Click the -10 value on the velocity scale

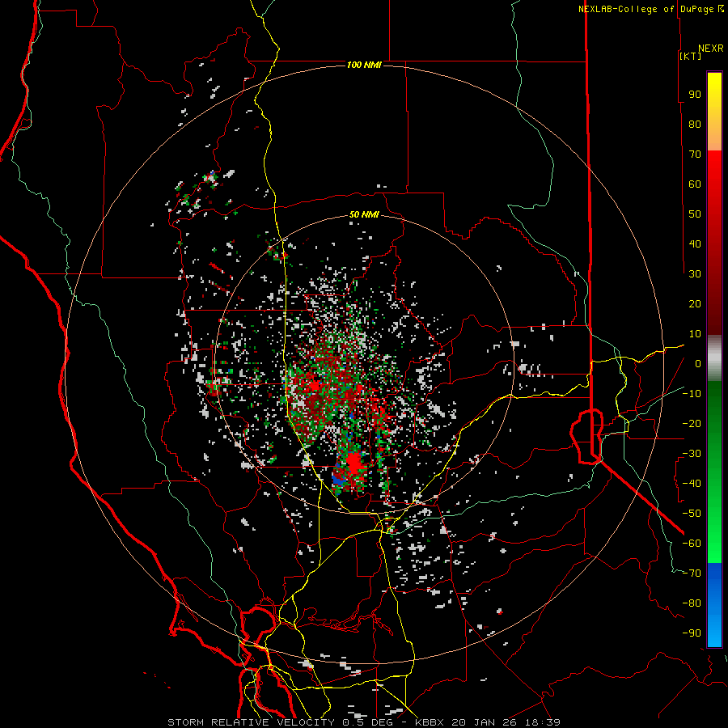tap(692, 394)
